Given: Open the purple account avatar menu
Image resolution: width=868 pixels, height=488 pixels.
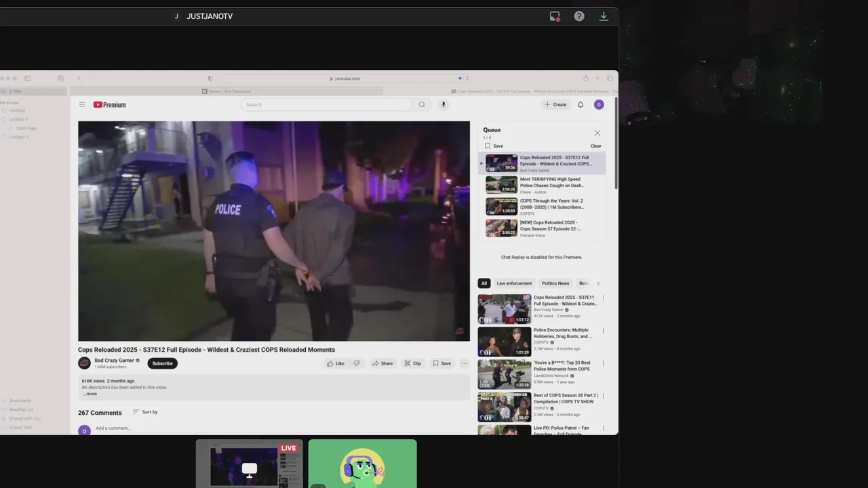Looking at the screenshot, I should click(x=599, y=104).
